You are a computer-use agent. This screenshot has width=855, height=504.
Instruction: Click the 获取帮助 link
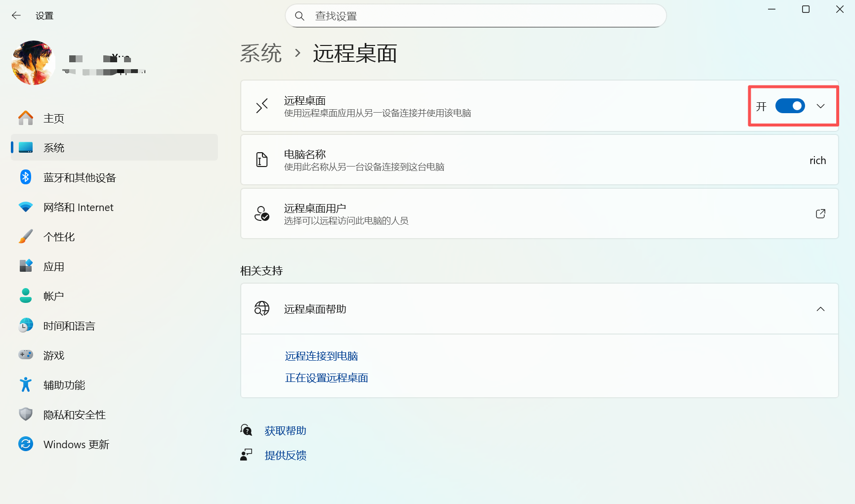tap(285, 431)
